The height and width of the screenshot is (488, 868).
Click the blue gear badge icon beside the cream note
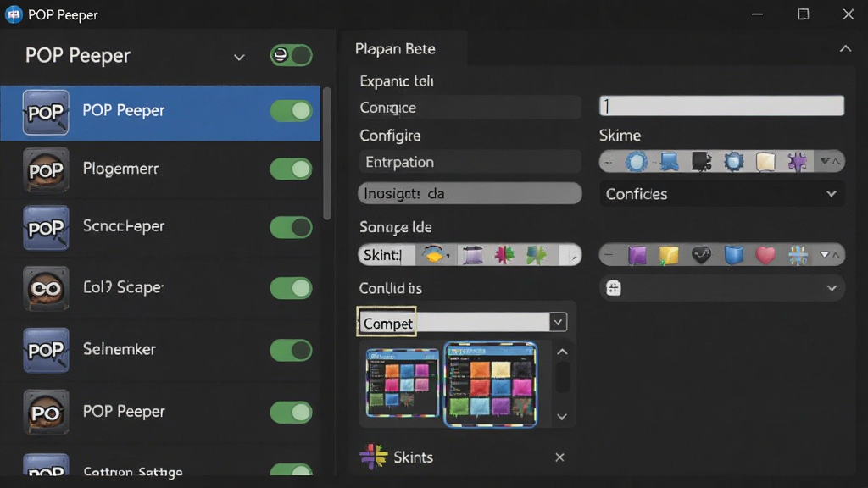pos(733,162)
